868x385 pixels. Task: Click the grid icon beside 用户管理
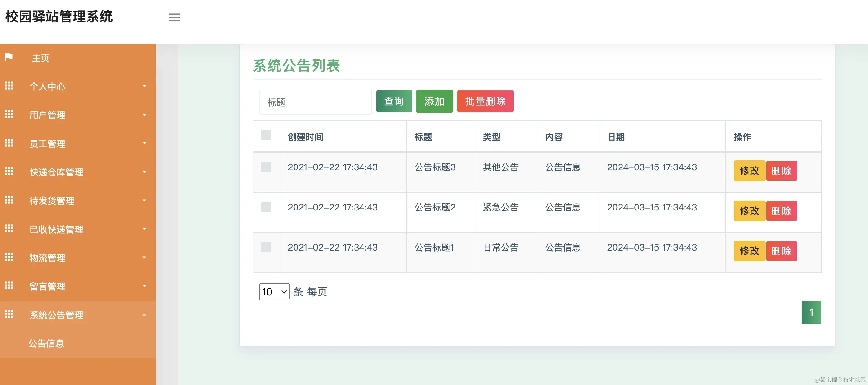(9, 115)
